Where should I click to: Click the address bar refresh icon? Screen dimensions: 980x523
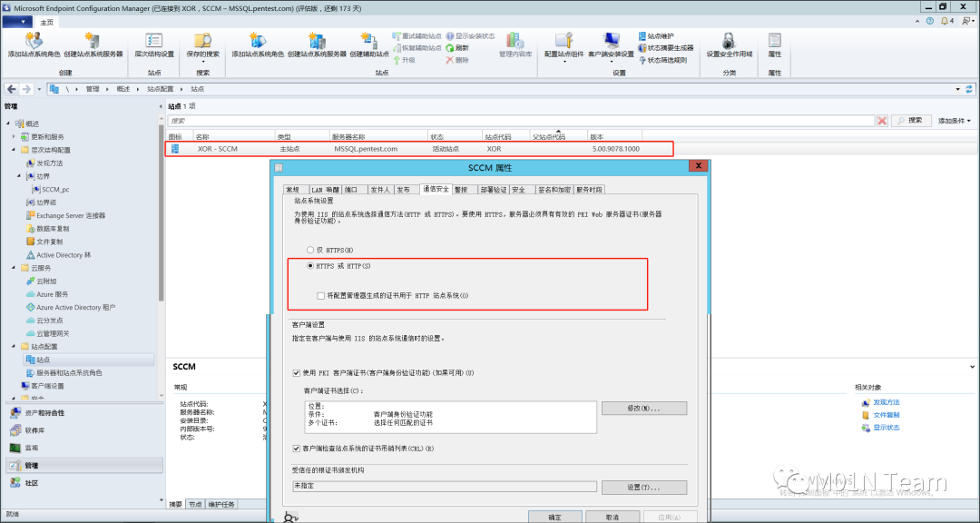click(x=969, y=90)
